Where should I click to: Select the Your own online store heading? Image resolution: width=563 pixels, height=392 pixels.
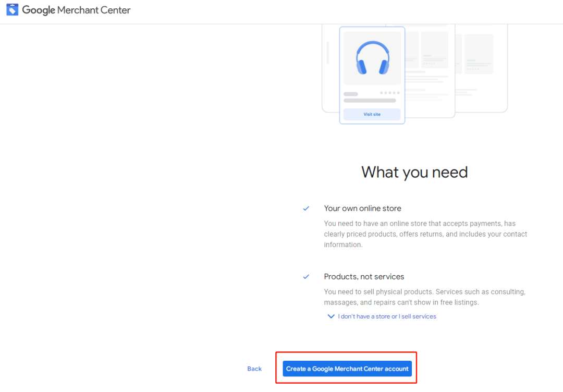coord(363,208)
